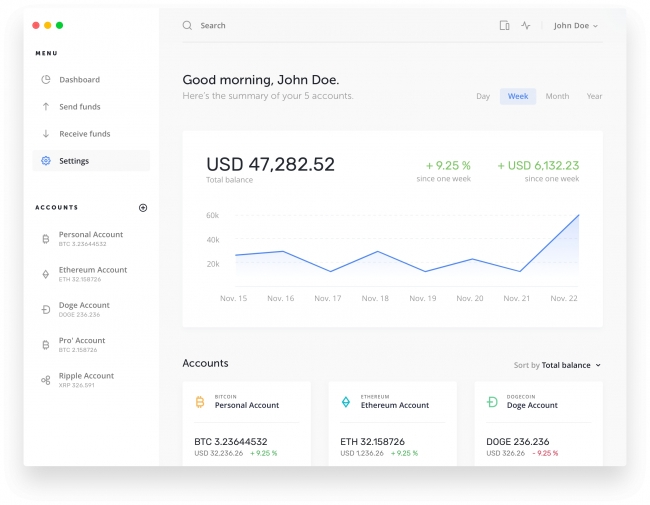Open the John Doe user dropdown

(576, 26)
